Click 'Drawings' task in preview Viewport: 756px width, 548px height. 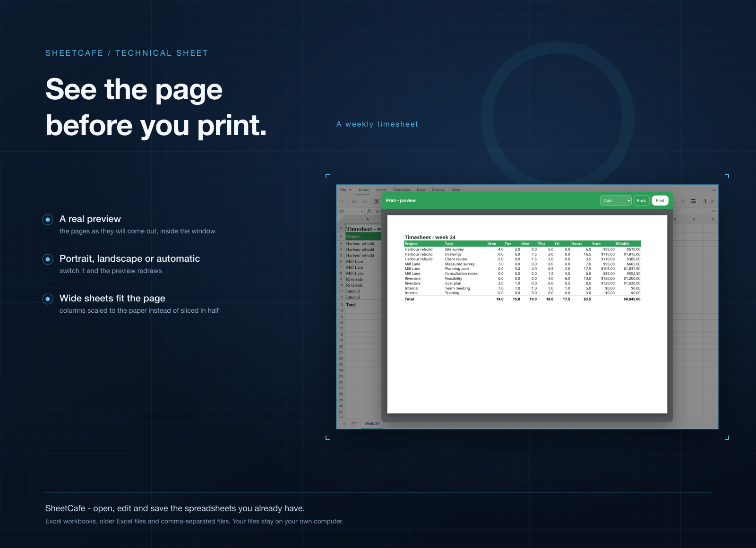pos(453,254)
